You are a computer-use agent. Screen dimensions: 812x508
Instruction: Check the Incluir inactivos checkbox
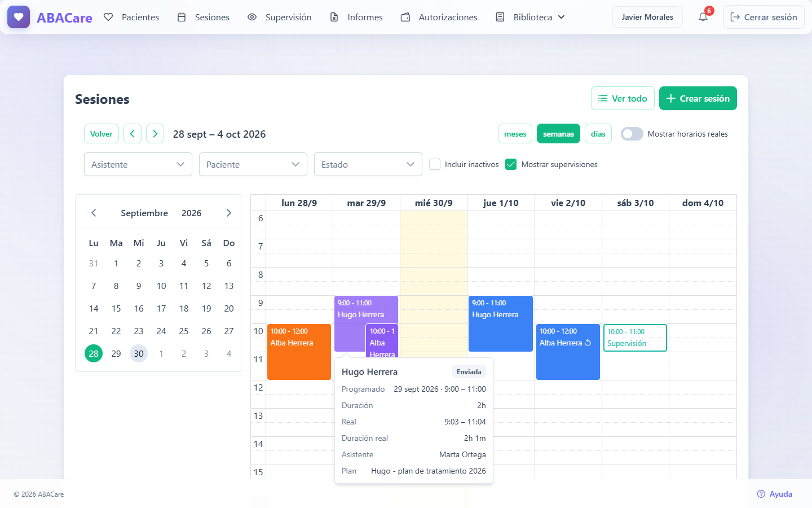click(435, 164)
